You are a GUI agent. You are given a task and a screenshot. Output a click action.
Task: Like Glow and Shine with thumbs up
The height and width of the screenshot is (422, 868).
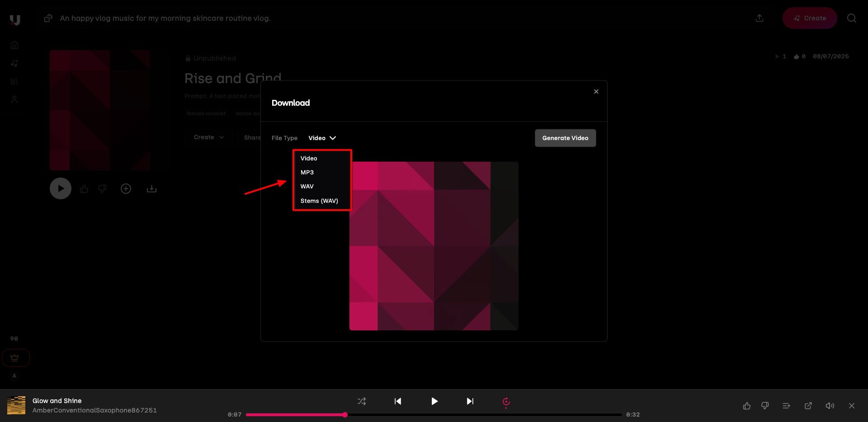pos(747,406)
